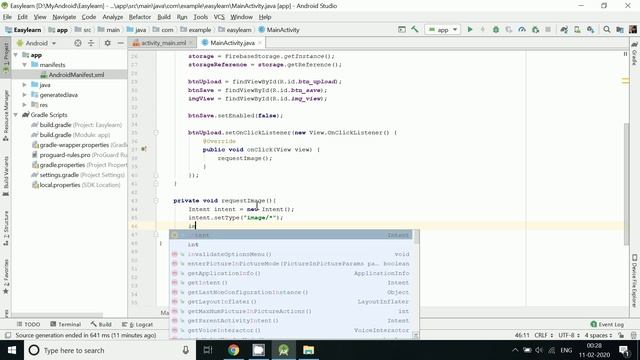This screenshot has height=360, width=640.
Task: Click Apply Changes lightning icon
Action: (482, 29)
